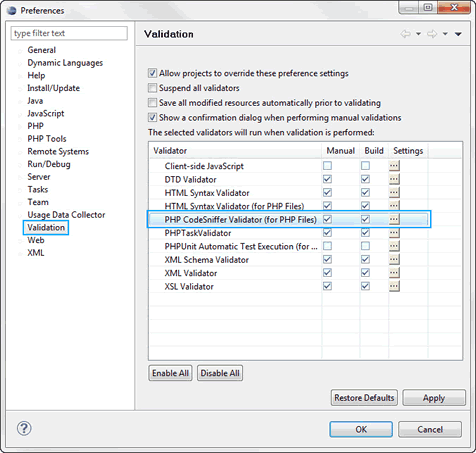Focus the type filter text field

click(69, 33)
